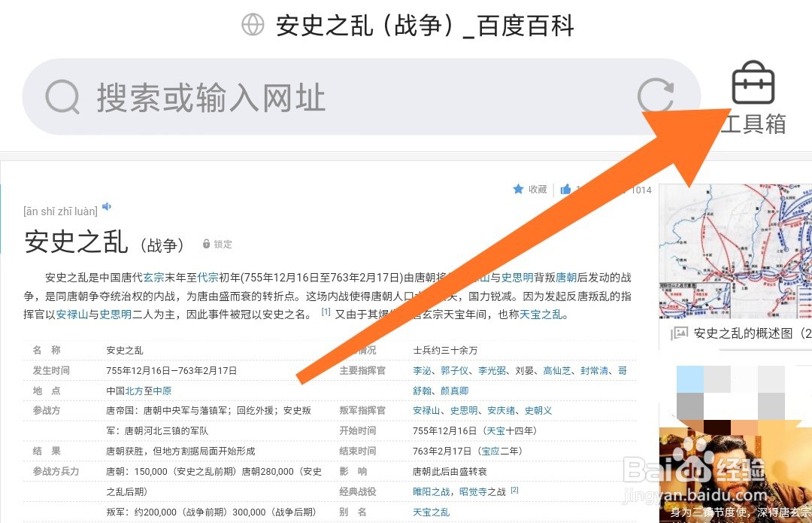Click the 唐朝获胜，但地方割据局面开始形成 result text

coord(180,451)
